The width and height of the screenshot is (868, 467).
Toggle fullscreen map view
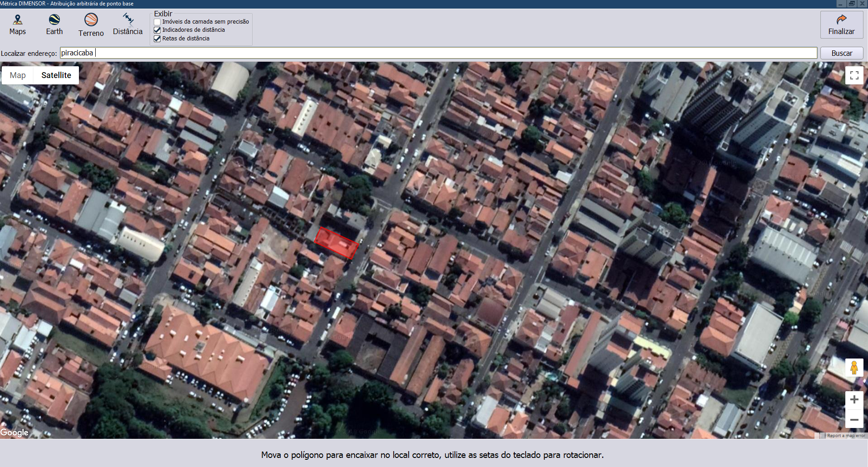(x=854, y=75)
